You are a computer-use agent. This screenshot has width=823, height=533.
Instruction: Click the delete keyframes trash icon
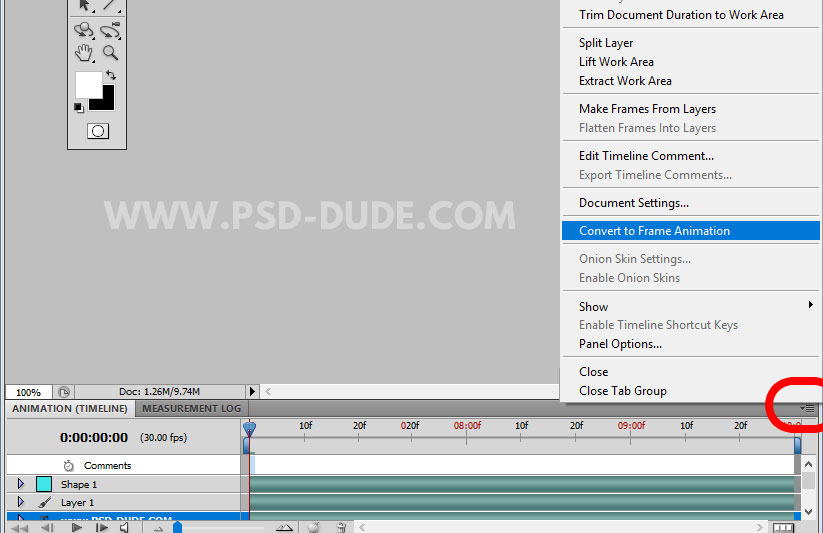click(x=341, y=527)
